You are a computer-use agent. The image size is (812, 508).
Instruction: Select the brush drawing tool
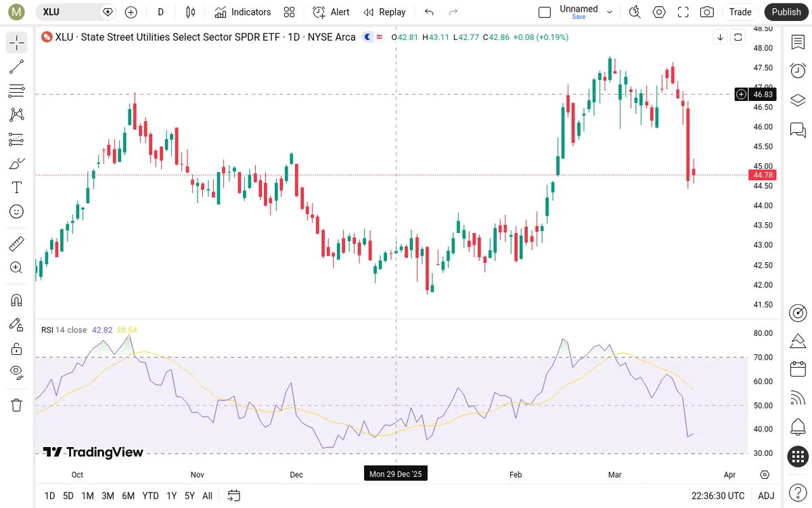click(x=17, y=163)
